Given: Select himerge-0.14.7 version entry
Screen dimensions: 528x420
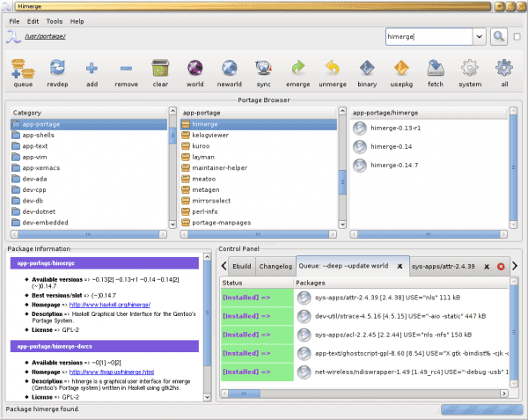Looking at the screenshot, I should (x=394, y=165).
